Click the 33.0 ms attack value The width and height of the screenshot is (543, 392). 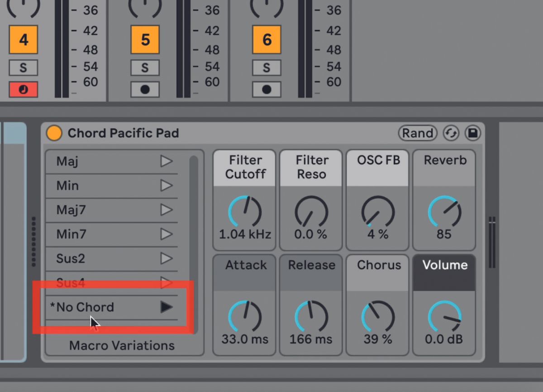pyautogui.click(x=245, y=339)
